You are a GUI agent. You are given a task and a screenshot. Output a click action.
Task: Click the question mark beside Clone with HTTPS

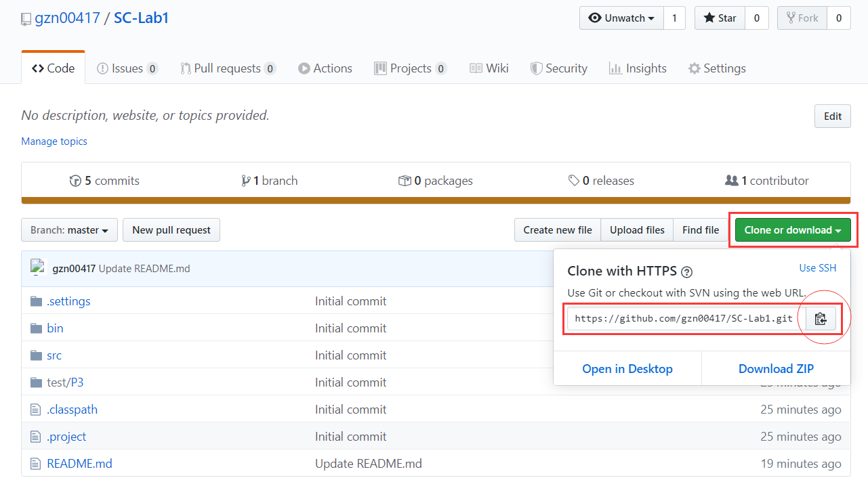click(x=686, y=271)
